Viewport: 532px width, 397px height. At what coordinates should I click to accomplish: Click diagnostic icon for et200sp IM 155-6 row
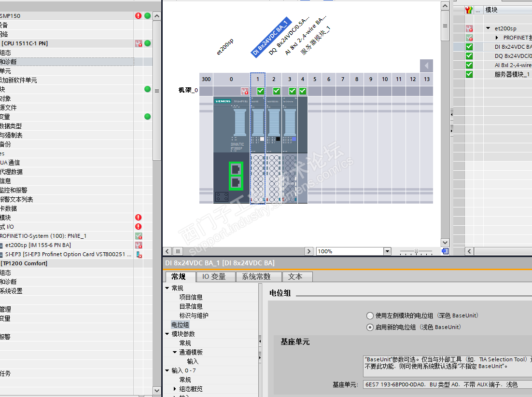pyautogui.click(x=139, y=245)
